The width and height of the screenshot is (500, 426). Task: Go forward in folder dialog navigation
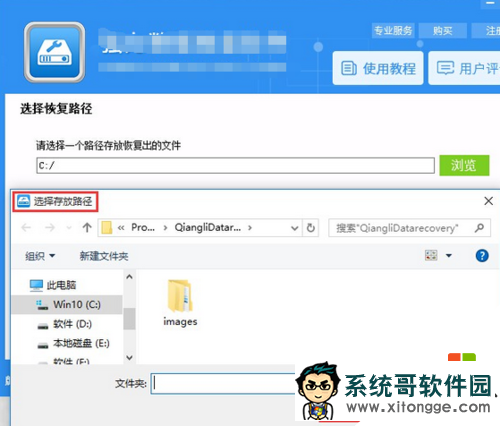[50, 228]
